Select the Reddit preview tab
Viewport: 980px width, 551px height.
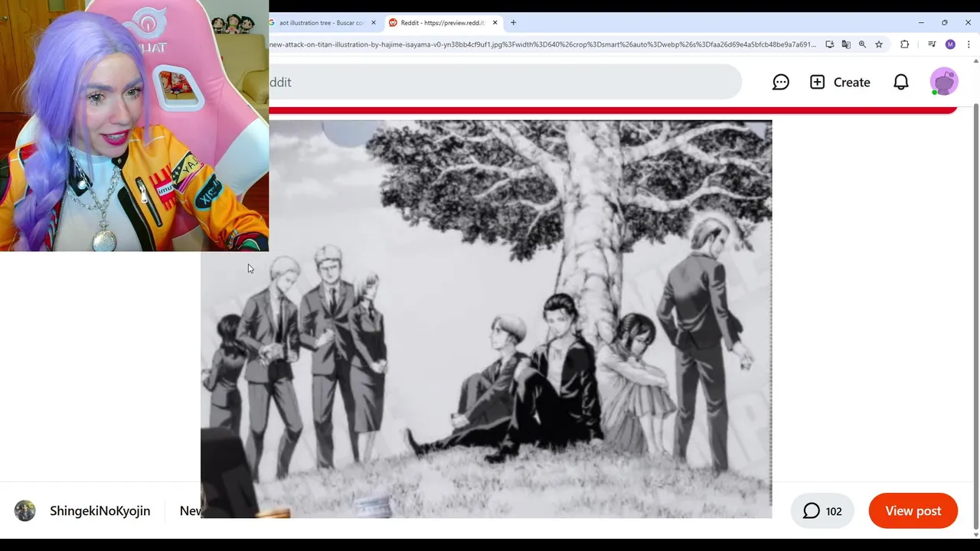pyautogui.click(x=442, y=23)
